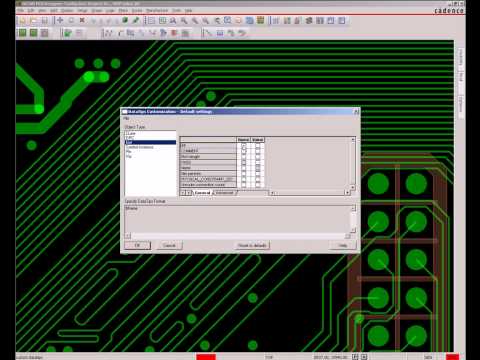The width and height of the screenshot is (480, 360).
Task: Click the grid table icon after the pin icon
Action: point(151,21)
